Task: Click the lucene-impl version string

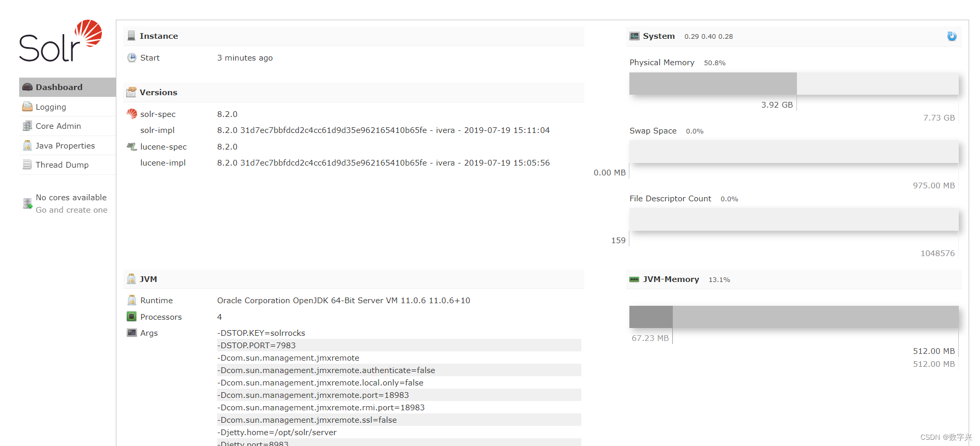Action: 383,163
